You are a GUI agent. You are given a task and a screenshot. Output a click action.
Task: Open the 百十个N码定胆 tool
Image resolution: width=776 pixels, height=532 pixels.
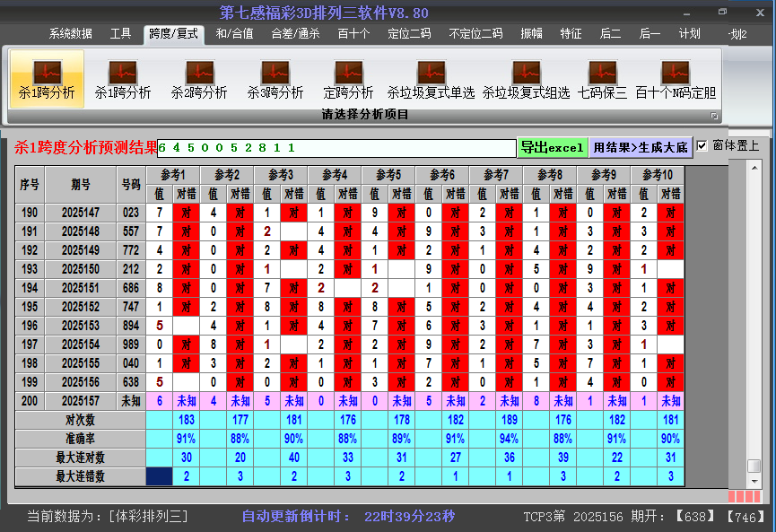pos(676,79)
